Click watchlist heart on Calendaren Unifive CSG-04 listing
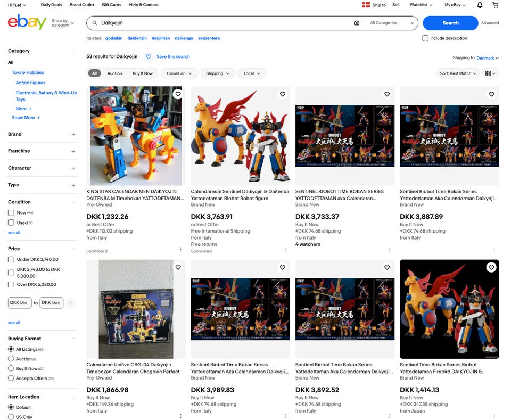This screenshot has height=420, width=511. [178, 268]
